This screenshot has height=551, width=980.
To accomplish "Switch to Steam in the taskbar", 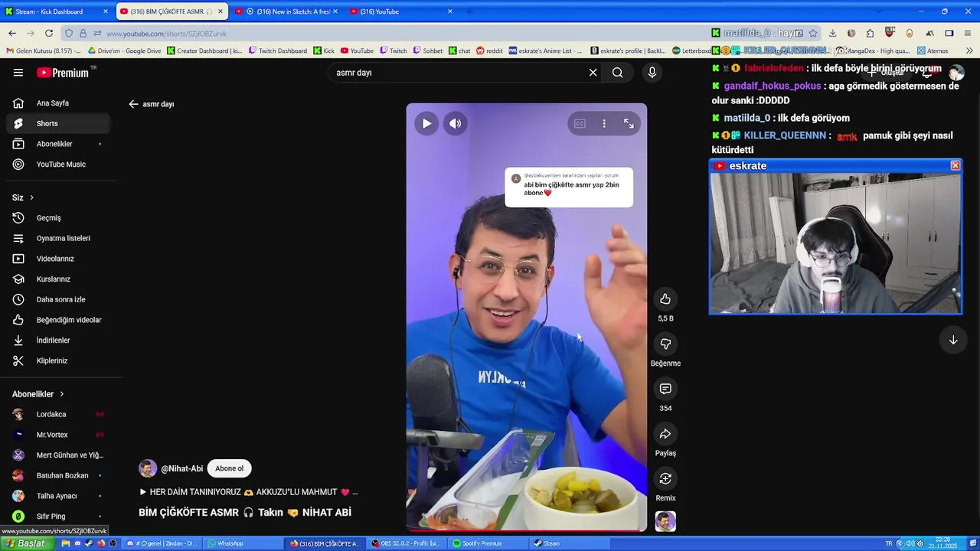I will click(x=570, y=543).
